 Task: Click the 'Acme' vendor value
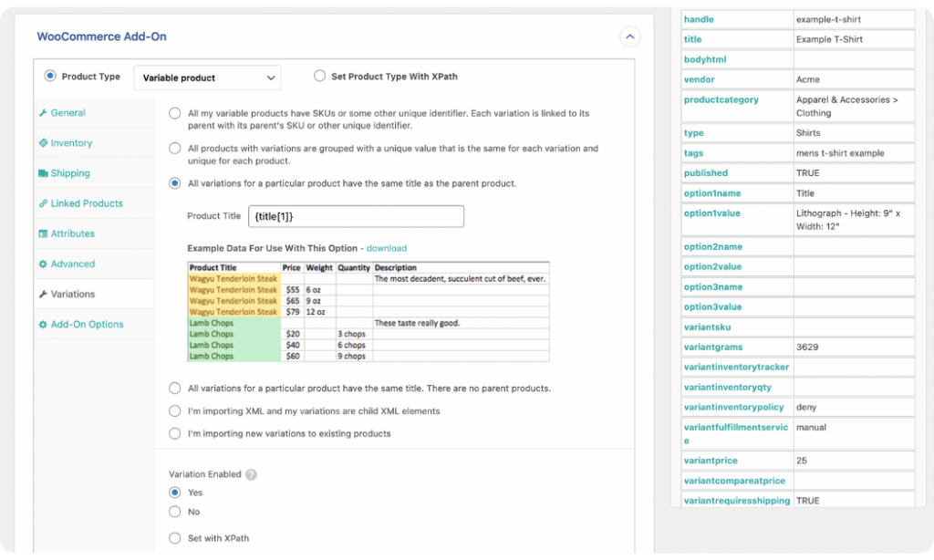coord(808,79)
